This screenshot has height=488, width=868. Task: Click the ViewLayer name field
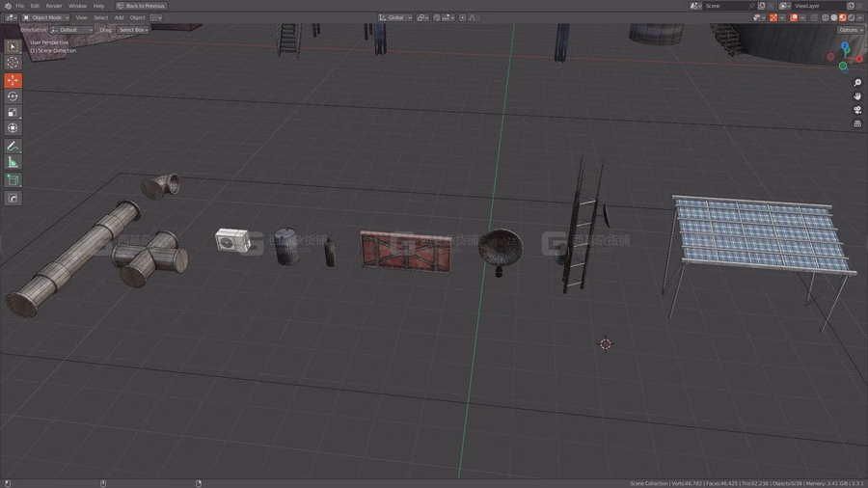coord(818,6)
